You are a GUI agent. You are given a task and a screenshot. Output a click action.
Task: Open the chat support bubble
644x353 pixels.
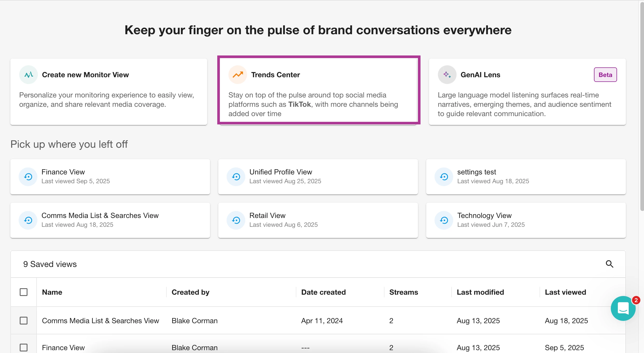coord(623,308)
